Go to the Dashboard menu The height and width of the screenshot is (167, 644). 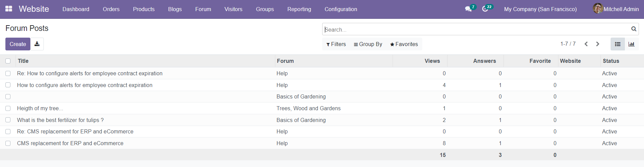pos(76,9)
